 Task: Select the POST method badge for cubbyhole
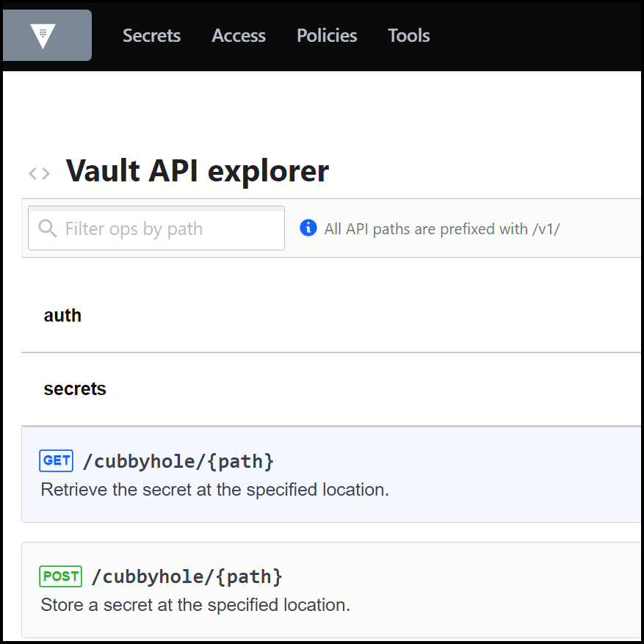click(60, 576)
